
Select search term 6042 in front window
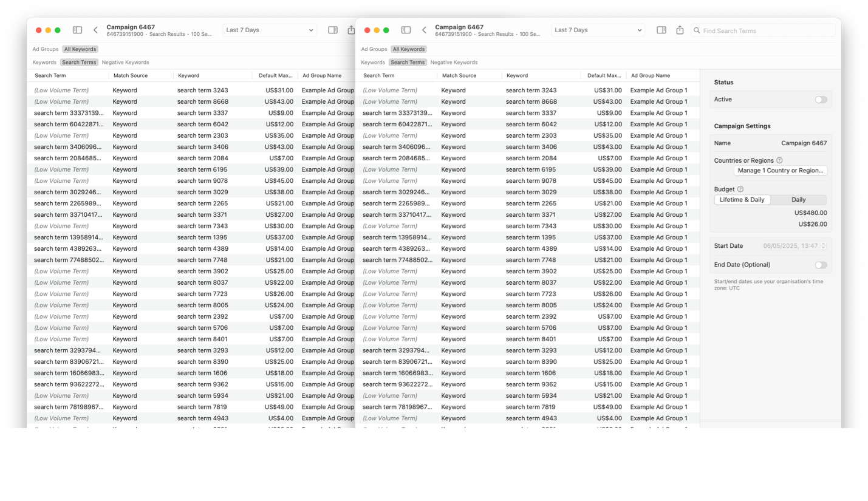pos(531,124)
